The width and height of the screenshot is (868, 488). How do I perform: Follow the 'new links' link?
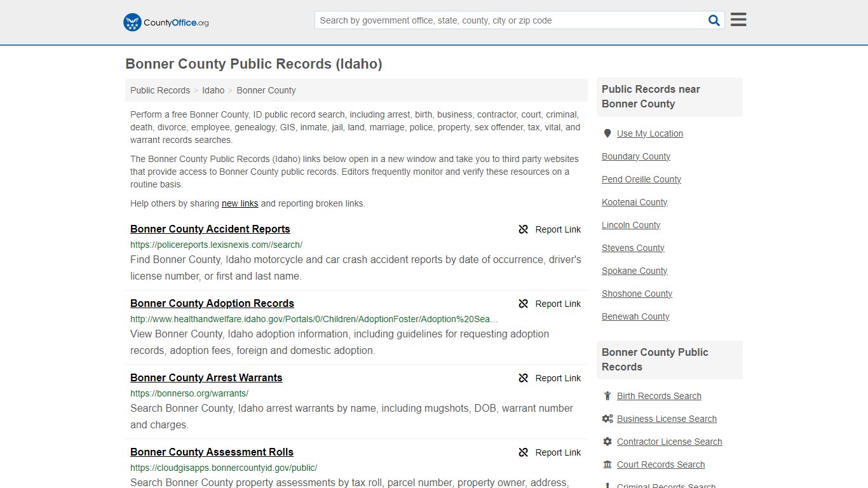[x=240, y=203]
